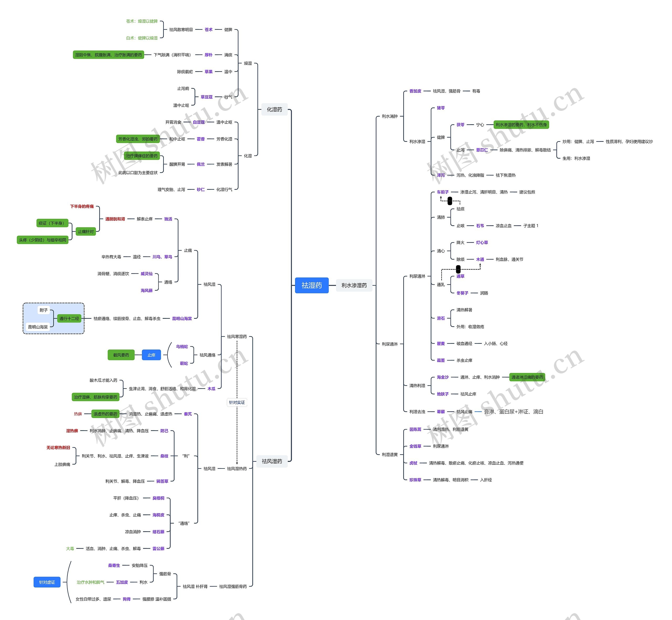Select the 利水渗湿的要药，利水不伤身 tag

[521, 124]
